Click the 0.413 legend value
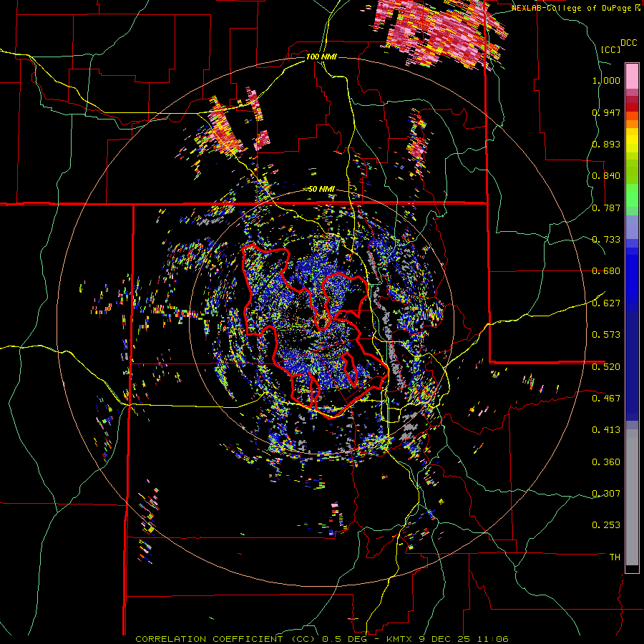The width and height of the screenshot is (644, 644). pyautogui.click(x=606, y=430)
